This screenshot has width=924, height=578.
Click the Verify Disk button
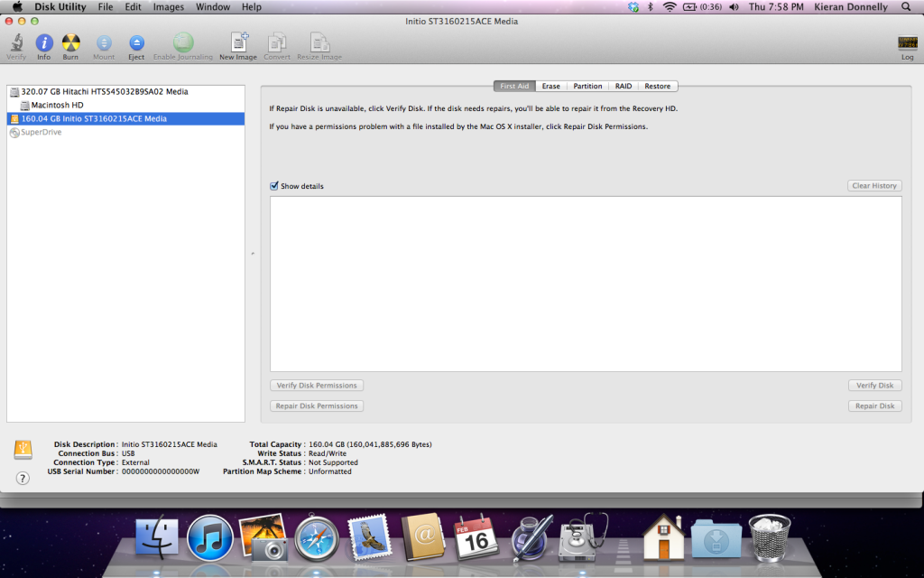(x=874, y=385)
